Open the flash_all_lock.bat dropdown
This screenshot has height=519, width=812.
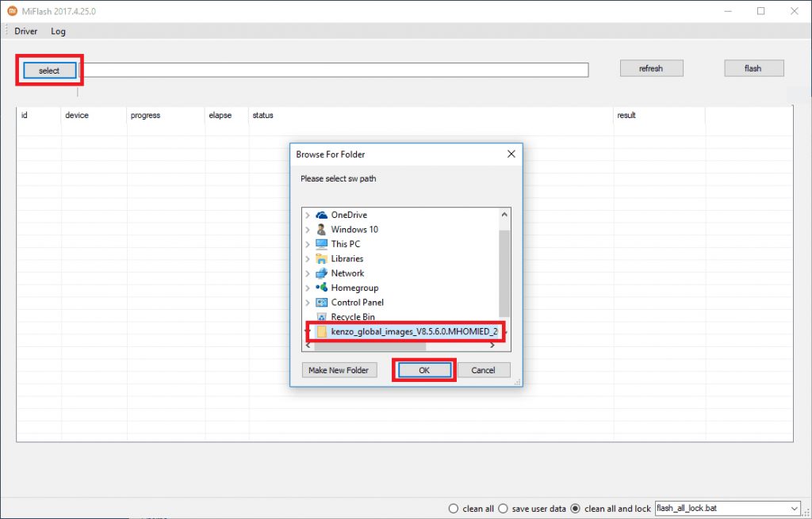click(796, 509)
